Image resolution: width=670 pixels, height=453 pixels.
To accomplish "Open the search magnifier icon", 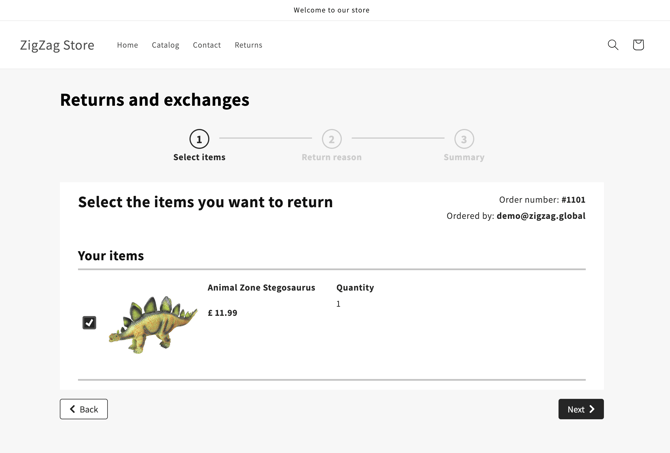I will click(613, 45).
